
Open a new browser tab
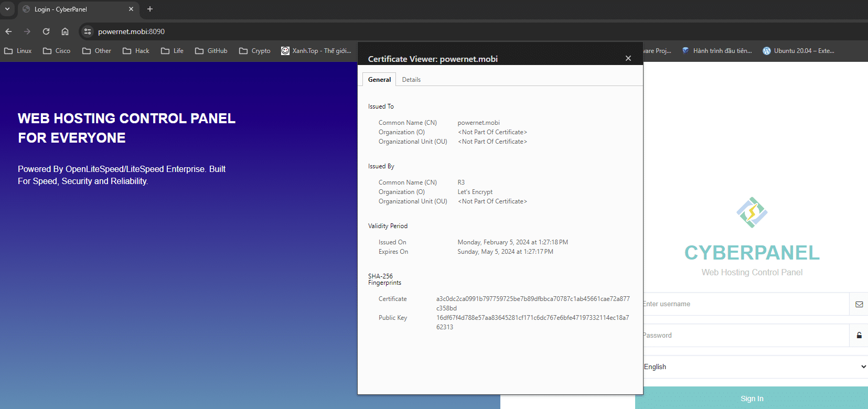(150, 9)
